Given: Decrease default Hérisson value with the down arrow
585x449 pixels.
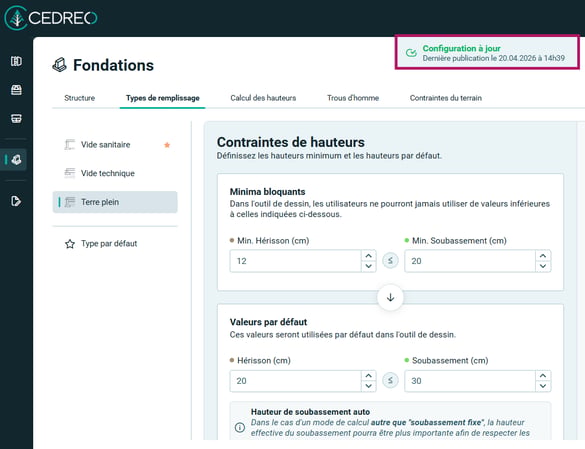Looking at the screenshot, I should tap(369, 386).
